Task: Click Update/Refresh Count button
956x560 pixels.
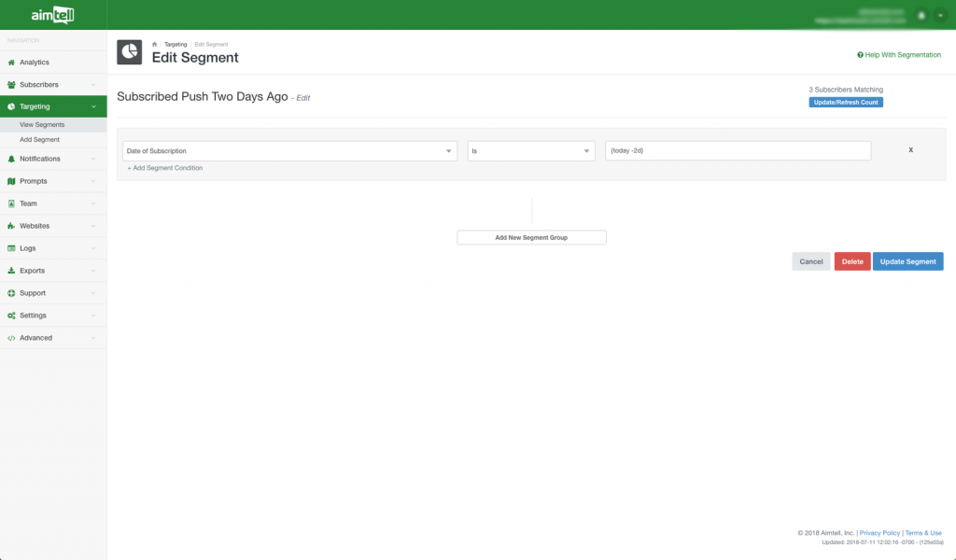Action: point(845,102)
